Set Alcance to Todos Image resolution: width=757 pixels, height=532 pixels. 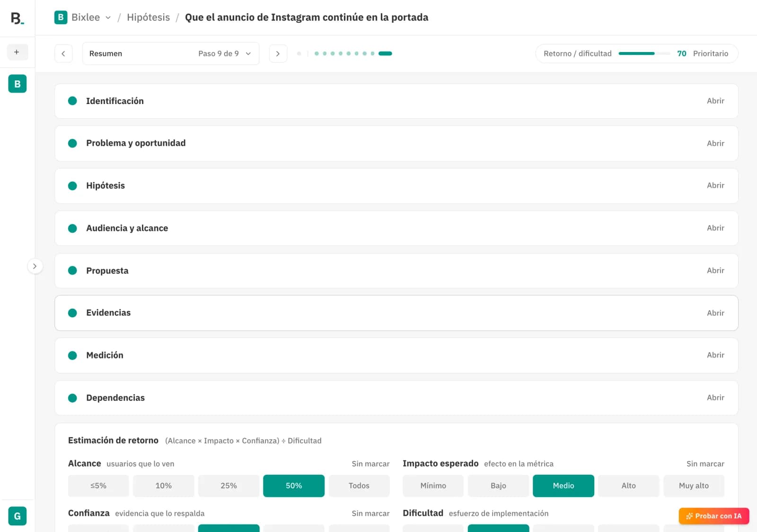pos(359,486)
